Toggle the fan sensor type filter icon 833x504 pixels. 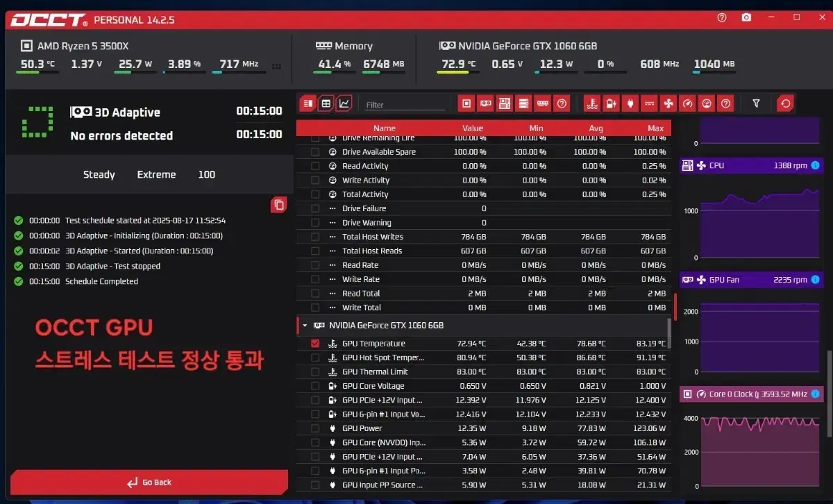click(668, 103)
